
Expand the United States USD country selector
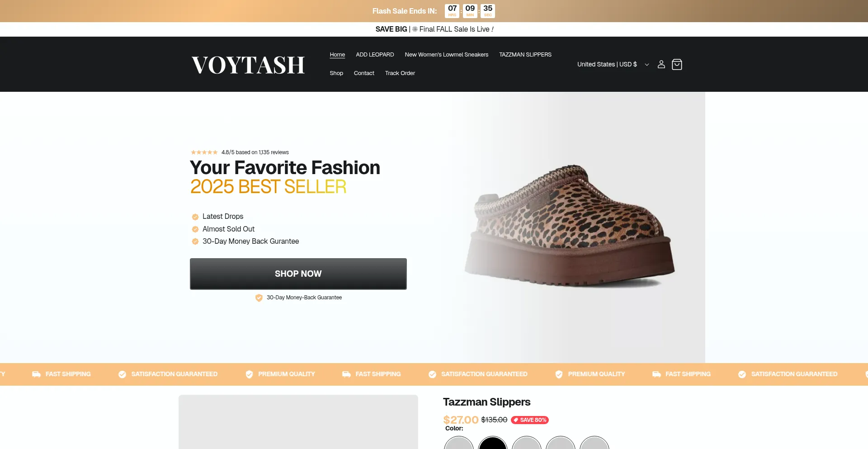(607, 64)
